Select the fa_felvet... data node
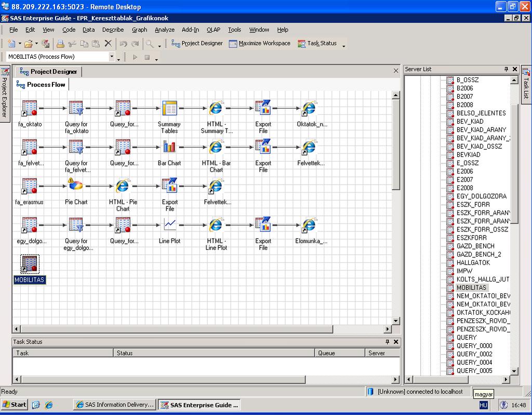 click(30, 147)
